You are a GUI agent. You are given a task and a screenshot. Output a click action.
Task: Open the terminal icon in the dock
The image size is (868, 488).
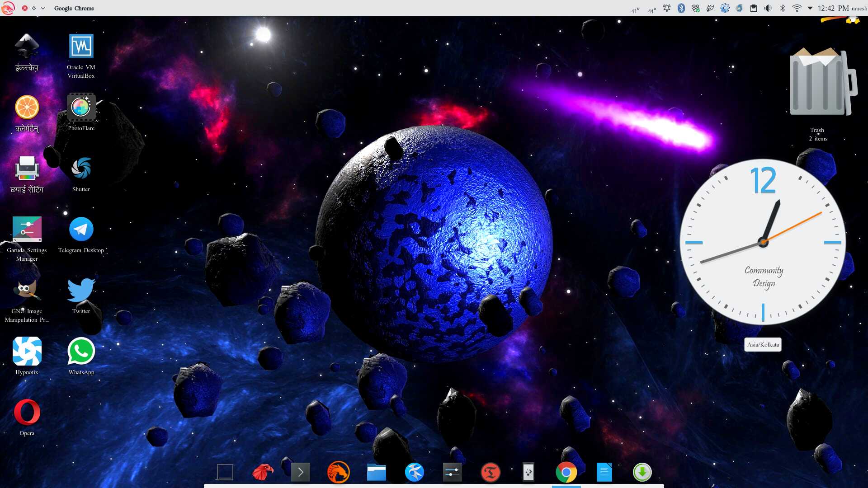point(301,473)
